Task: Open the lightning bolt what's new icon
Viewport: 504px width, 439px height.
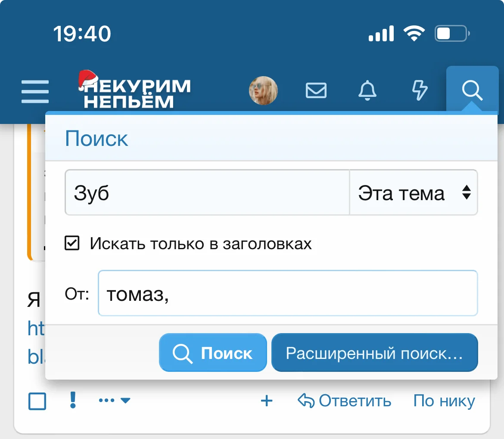Action: click(420, 91)
